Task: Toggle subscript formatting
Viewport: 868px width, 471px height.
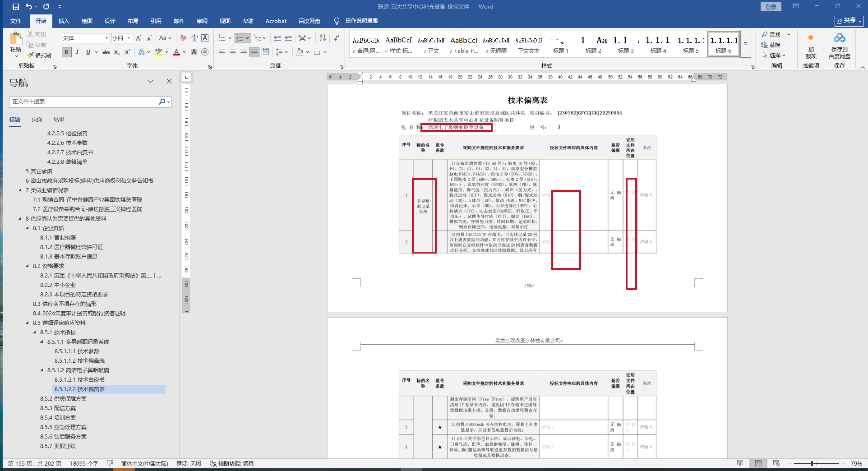Action: click(117, 52)
